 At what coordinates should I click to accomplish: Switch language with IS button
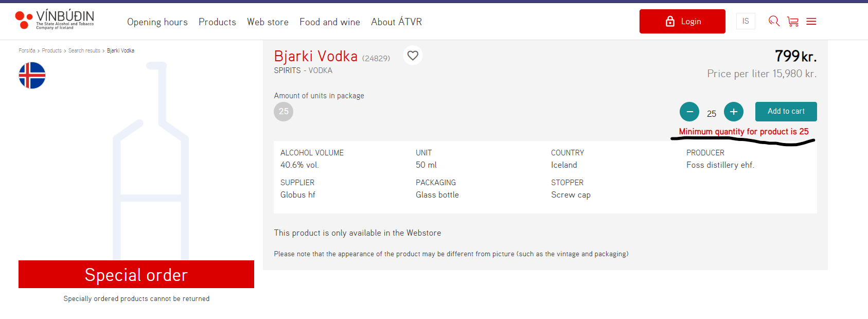point(746,21)
